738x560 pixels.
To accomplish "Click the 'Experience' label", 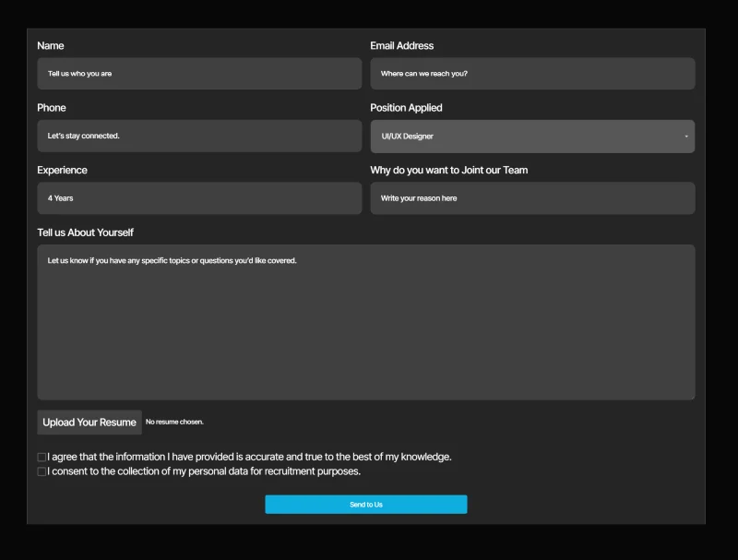I will [x=62, y=170].
